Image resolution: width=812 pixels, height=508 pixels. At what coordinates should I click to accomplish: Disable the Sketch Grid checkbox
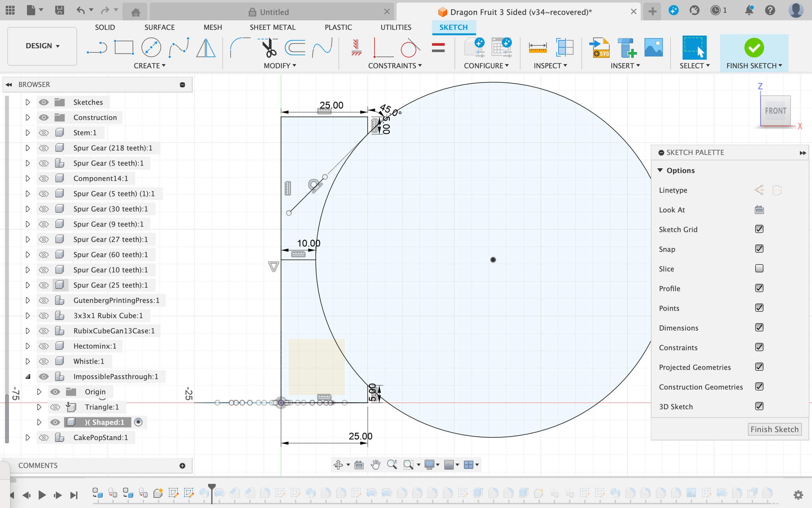pos(759,229)
